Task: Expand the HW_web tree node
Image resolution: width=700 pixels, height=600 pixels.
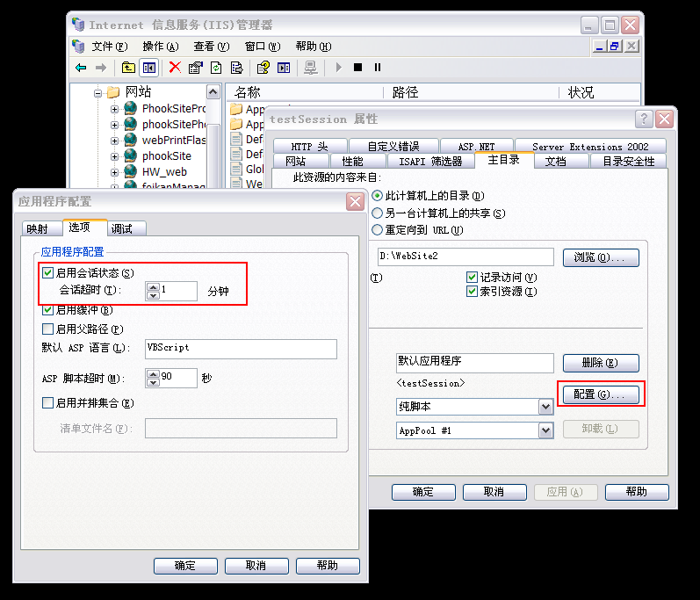Action: pyautogui.click(x=115, y=172)
